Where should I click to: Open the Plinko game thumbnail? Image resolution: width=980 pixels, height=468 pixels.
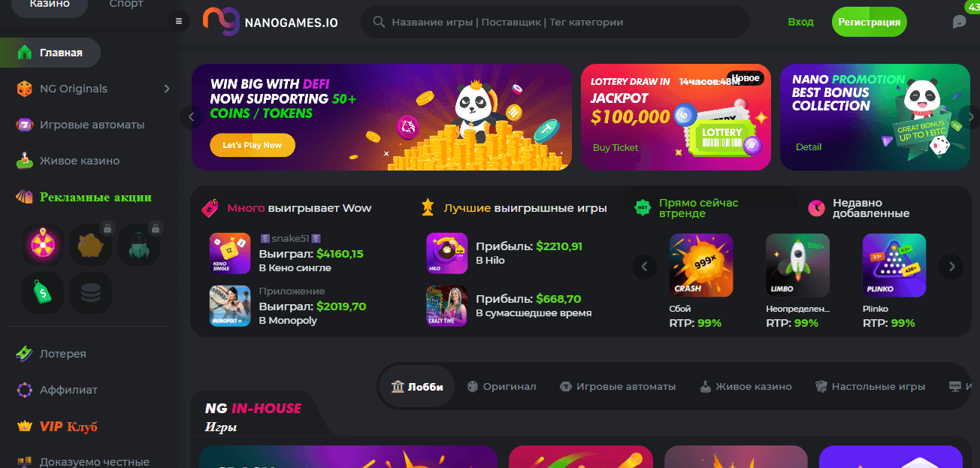tap(894, 266)
